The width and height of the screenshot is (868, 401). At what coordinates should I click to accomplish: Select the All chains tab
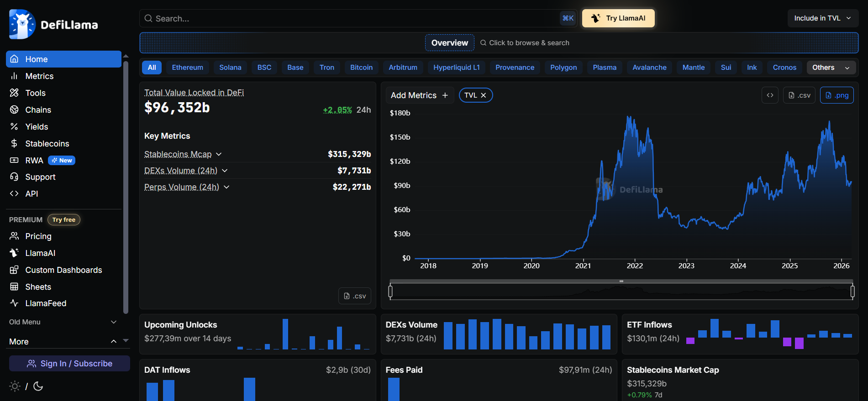pos(152,68)
